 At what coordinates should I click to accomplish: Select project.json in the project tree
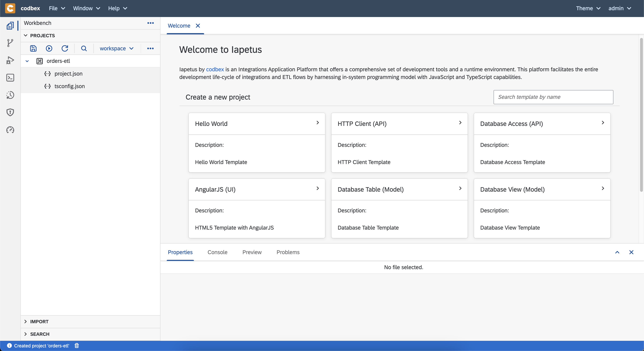tap(68, 74)
